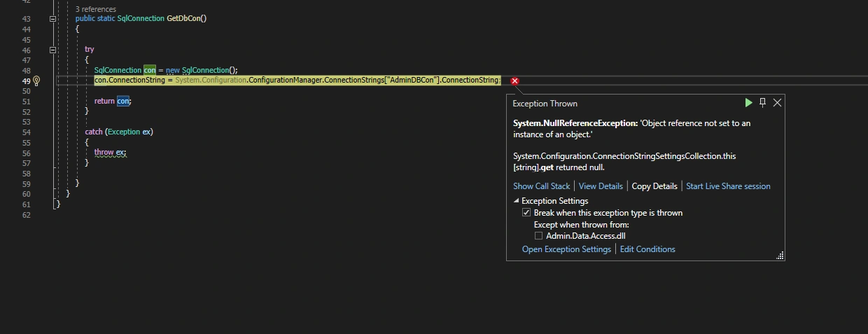Click the red exception error icon
Screen dimensions: 868x334
pyautogui.click(x=514, y=81)
